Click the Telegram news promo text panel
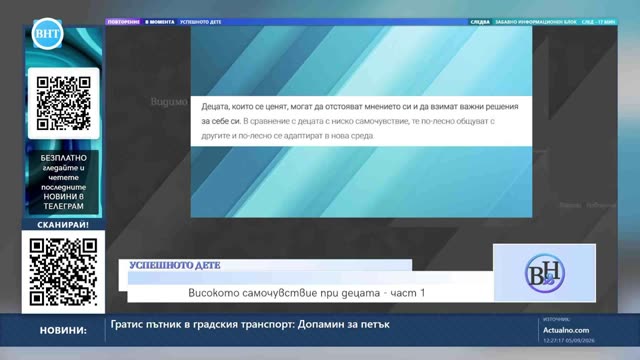This screenshot has width=640, height=360. [63, 182]
